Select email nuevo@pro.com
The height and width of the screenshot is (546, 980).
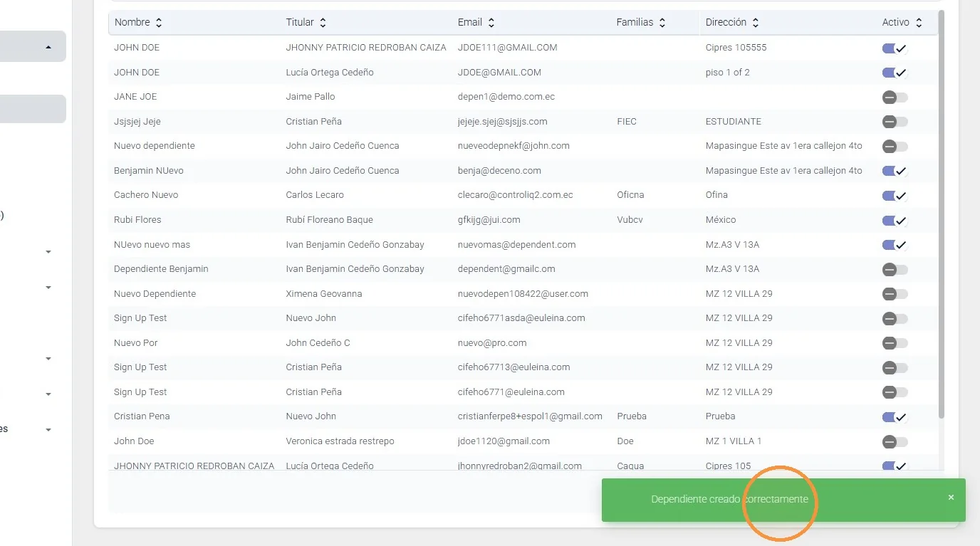pos(492,342)
